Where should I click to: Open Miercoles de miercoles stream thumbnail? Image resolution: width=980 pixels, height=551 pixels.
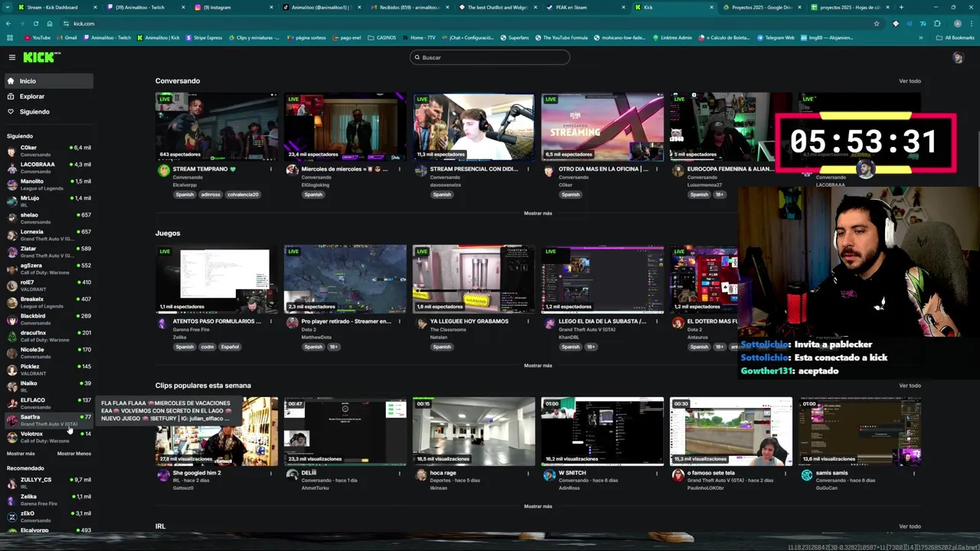[x=345, y=126]
